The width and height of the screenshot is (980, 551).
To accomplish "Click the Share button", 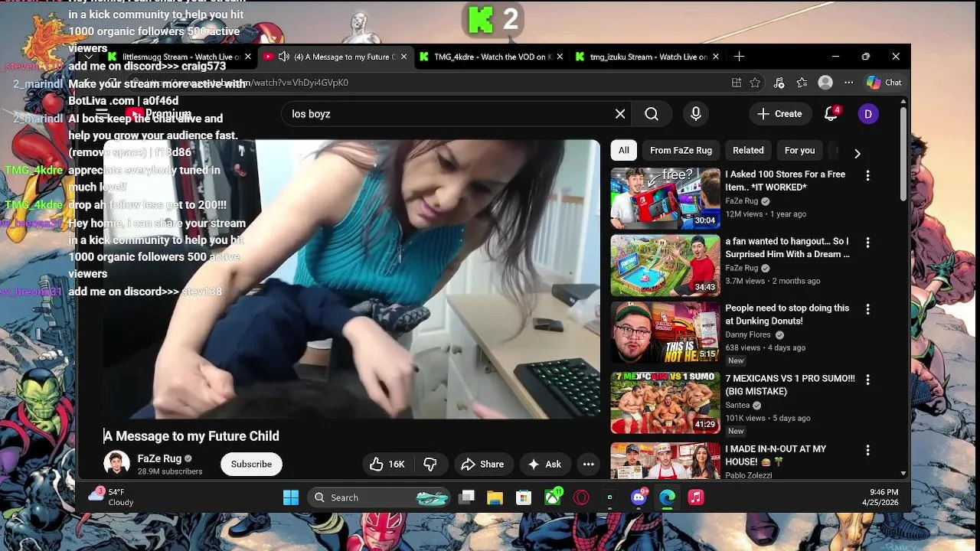I will (482, 464).
